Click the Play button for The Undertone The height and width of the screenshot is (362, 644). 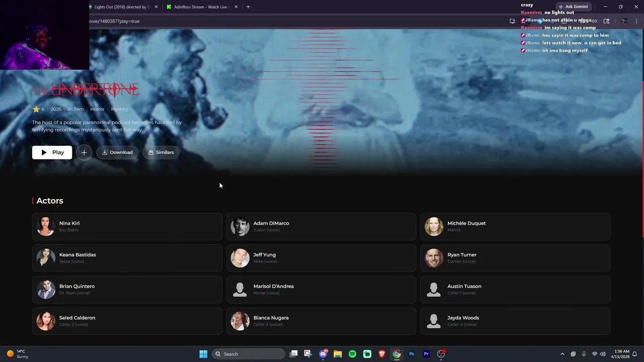pyautogui.click(x=52, y=152)
